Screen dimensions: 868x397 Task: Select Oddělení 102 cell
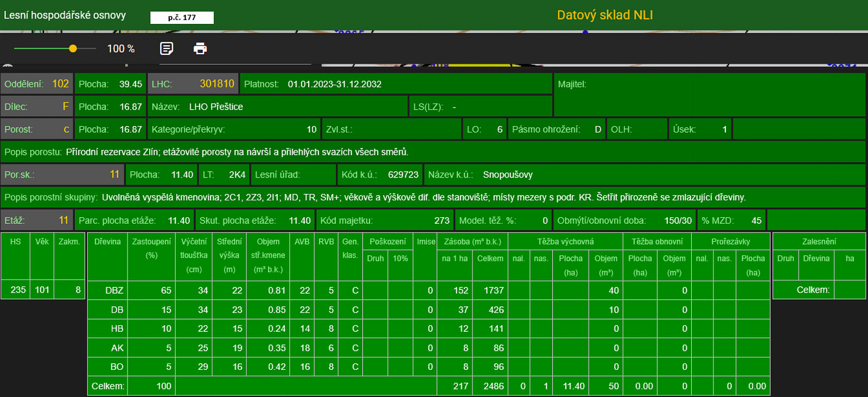tap(37, 84)
